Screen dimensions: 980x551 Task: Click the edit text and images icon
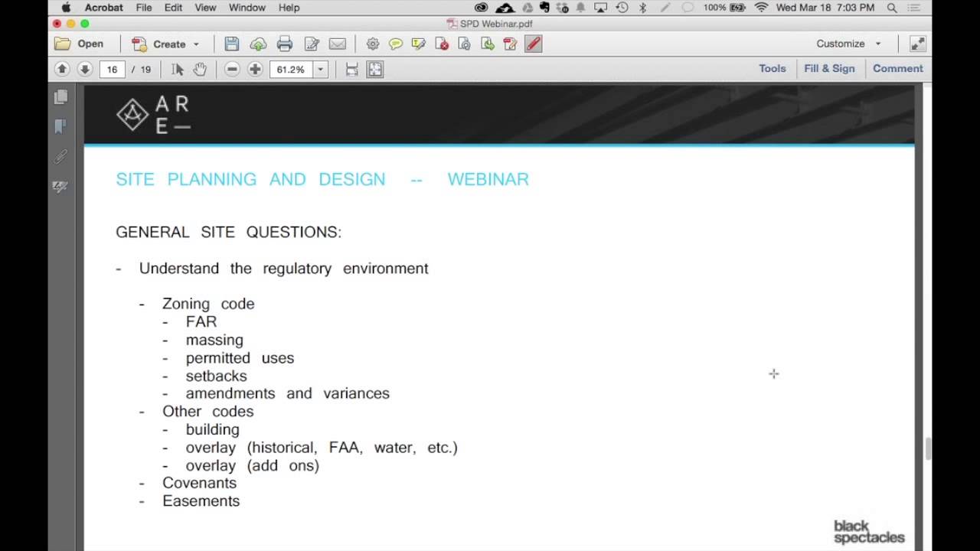(x=312, y=44)
